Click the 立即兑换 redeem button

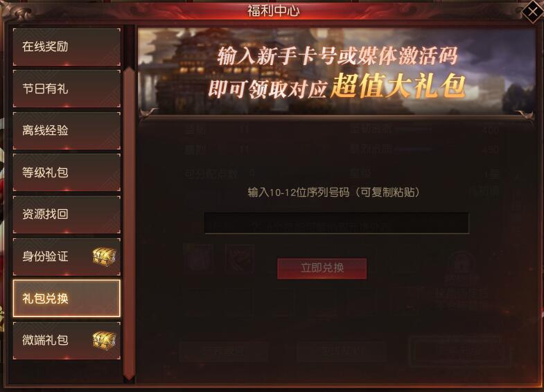click(x=322, y=268)
